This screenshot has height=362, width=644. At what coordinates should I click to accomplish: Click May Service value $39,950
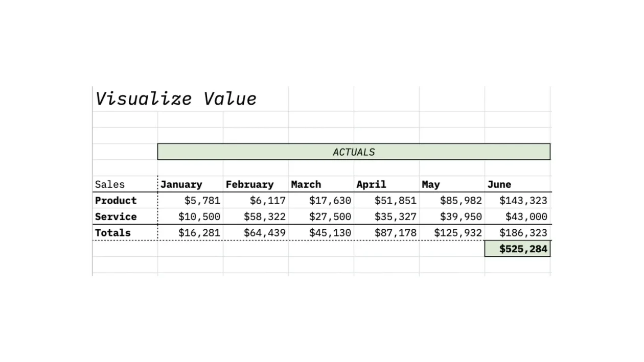coord(461,216)
